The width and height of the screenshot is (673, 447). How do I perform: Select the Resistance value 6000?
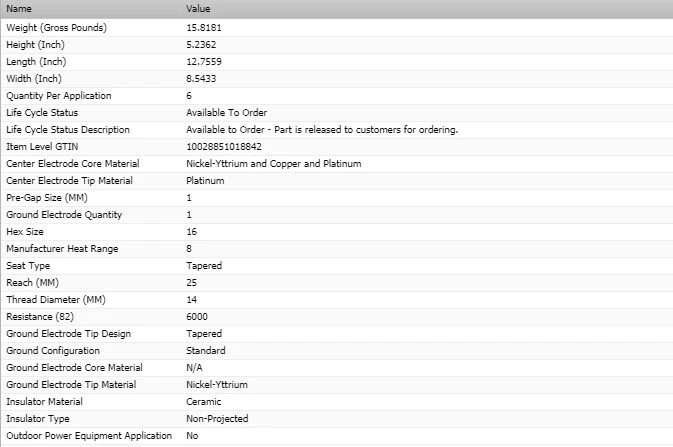tap(197, 317)
